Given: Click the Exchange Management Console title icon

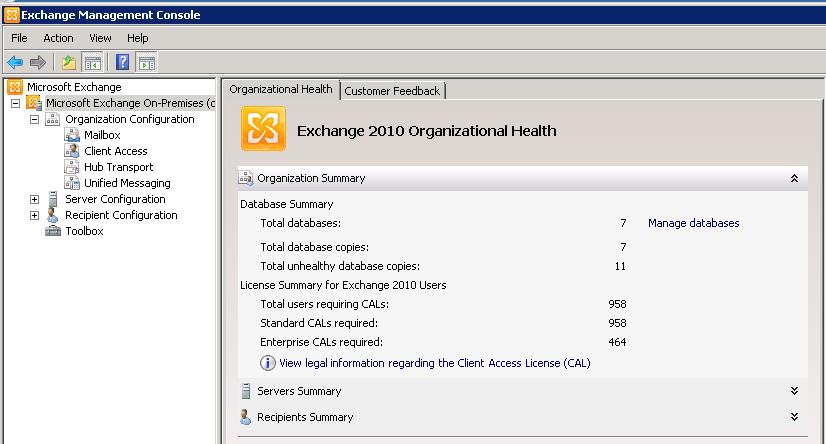Looking at the screenshot, I should pos(12,15).
